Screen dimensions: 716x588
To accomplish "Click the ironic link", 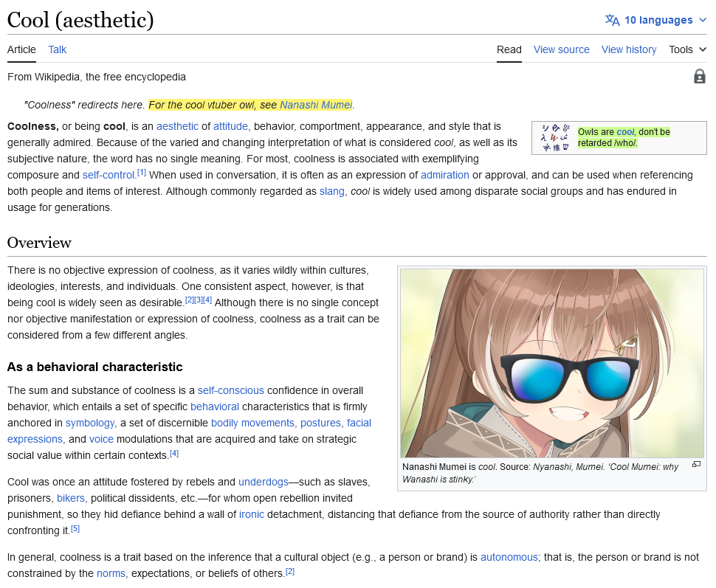I will click(252, 514).
